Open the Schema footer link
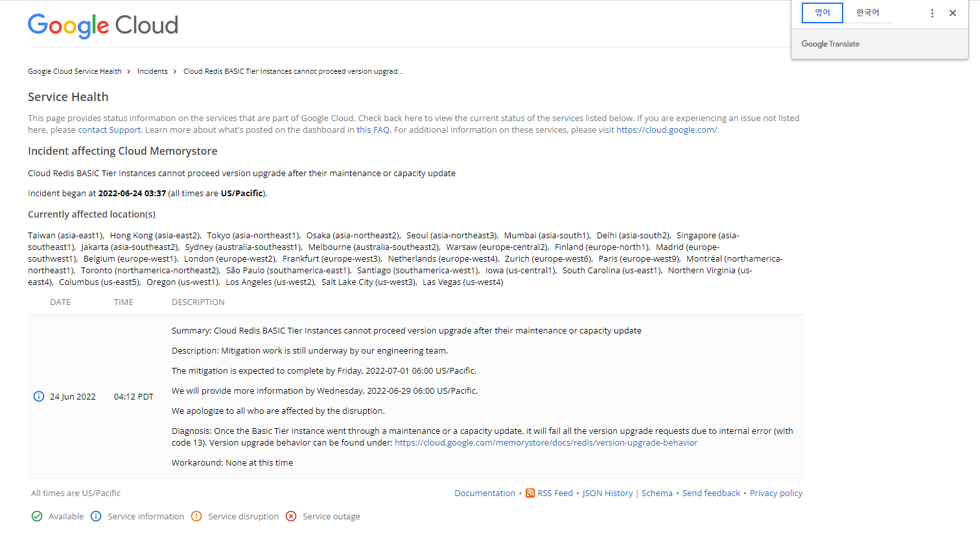 click(x=657, y=493)
